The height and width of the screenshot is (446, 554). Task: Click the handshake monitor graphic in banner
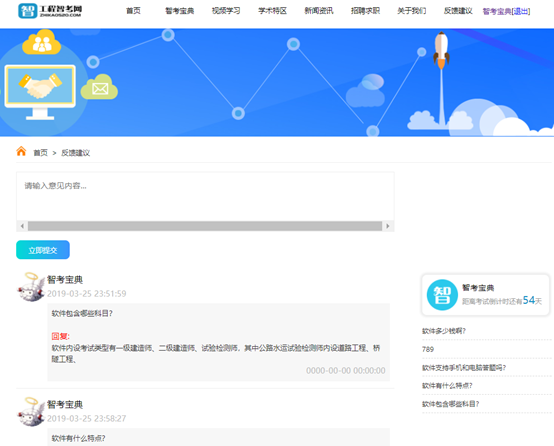(x=40, y=92)
